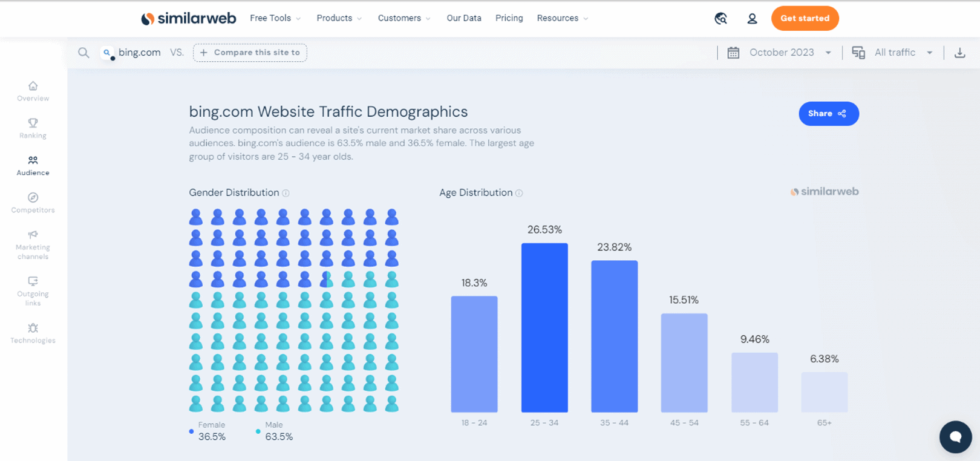Open the Ranking sidebar section
Image resolution: width=980 pixels, height=461 pixels.
point(33,128)
